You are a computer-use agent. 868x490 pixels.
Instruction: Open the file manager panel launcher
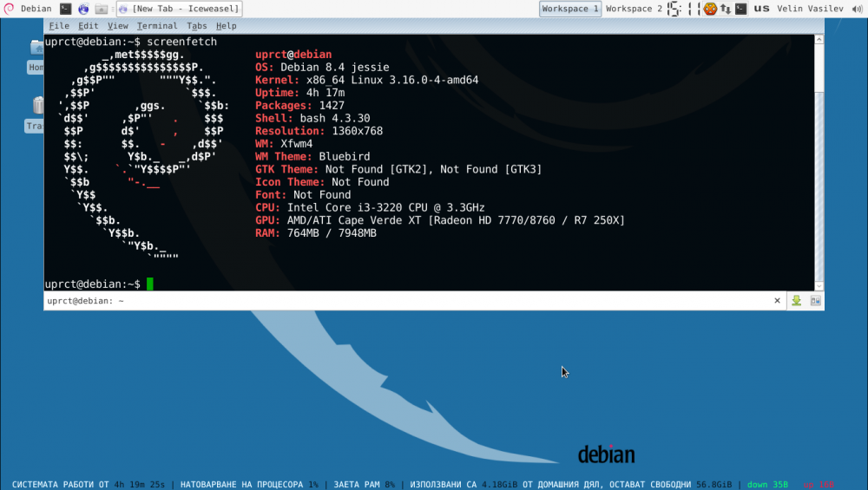pyautogui.click(x=101, y=9)
